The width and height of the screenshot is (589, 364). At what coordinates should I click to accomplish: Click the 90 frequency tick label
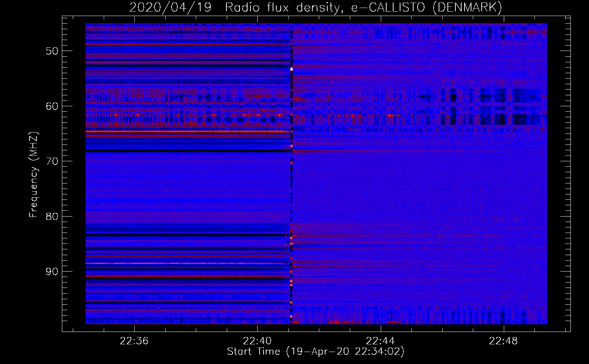(52, 272)
